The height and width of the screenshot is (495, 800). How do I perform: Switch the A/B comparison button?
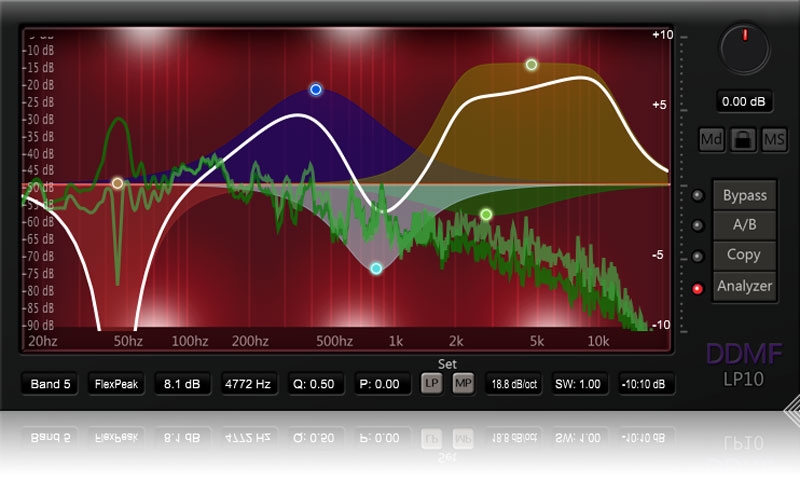744,225
